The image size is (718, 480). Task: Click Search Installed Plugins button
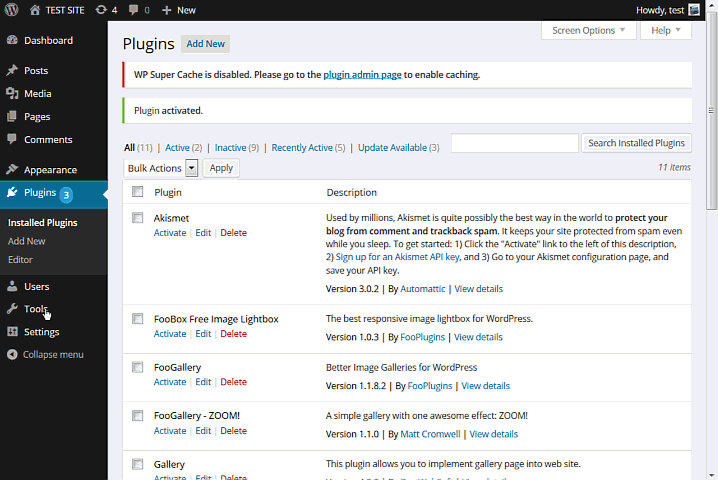click(x=636, y=143)
